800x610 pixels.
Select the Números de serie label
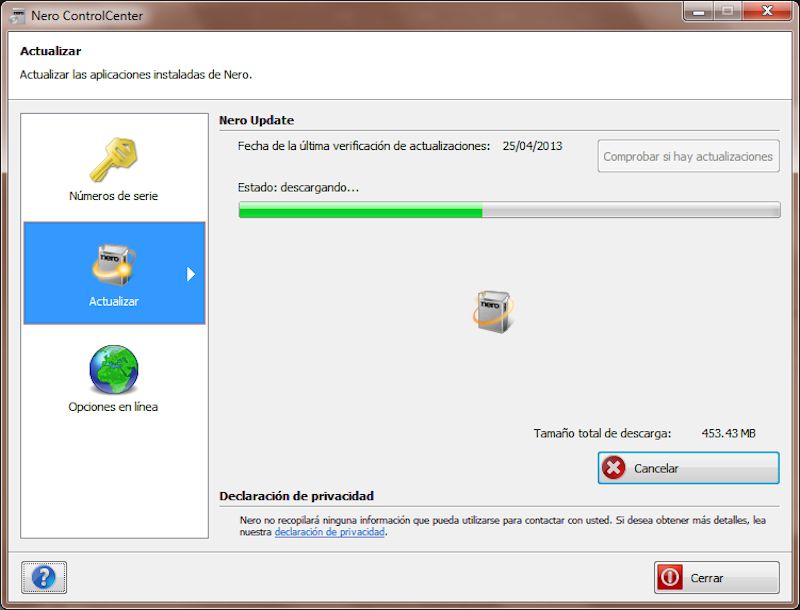(113, 196)
